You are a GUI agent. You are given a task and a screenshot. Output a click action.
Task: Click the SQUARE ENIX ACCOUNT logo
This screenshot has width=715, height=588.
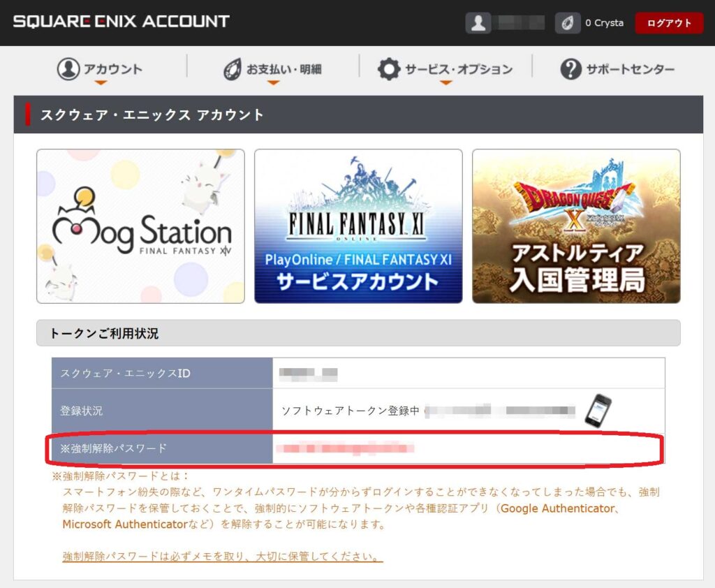[121, 22]
